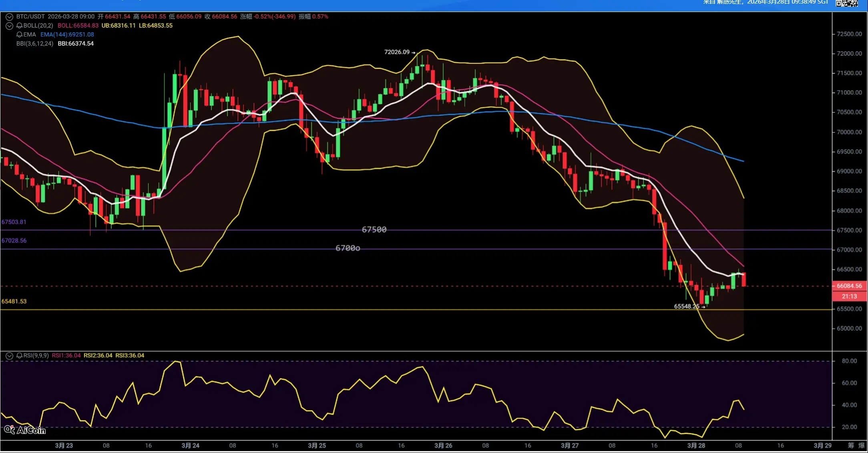This screenshot has width=868, height=453.
Task: Collapse the BOLL indicator group chevron
Action: [9, 26]
